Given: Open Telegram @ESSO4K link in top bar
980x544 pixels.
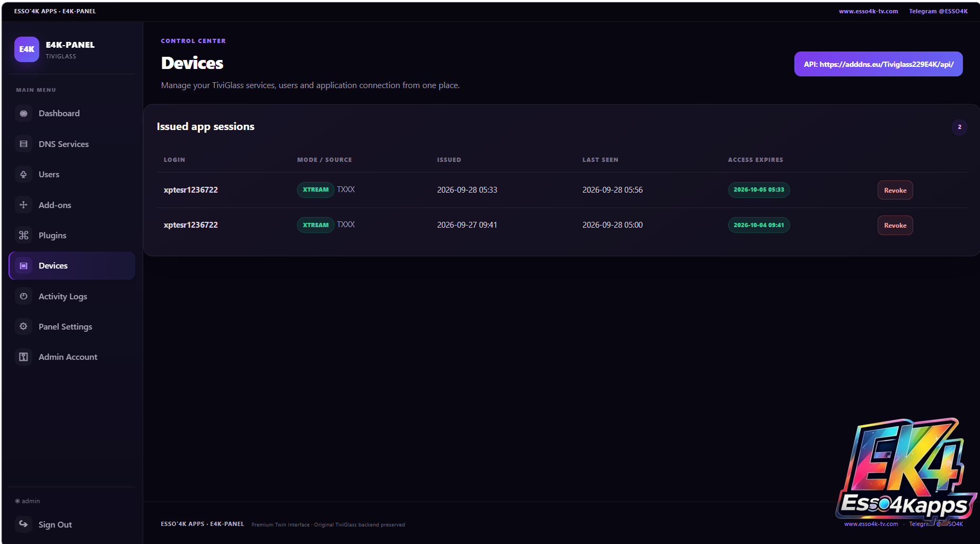Looking at the screenshot, I should point(938,11).
